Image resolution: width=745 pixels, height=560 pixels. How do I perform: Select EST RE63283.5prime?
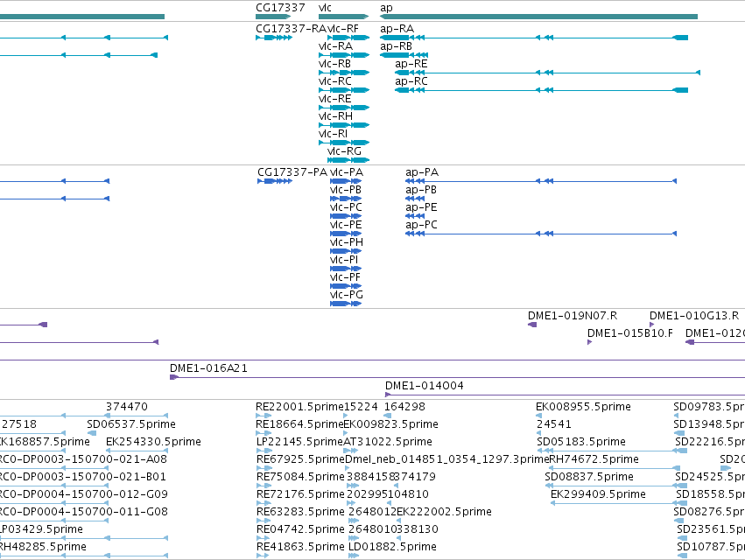(x=300, y=512)
